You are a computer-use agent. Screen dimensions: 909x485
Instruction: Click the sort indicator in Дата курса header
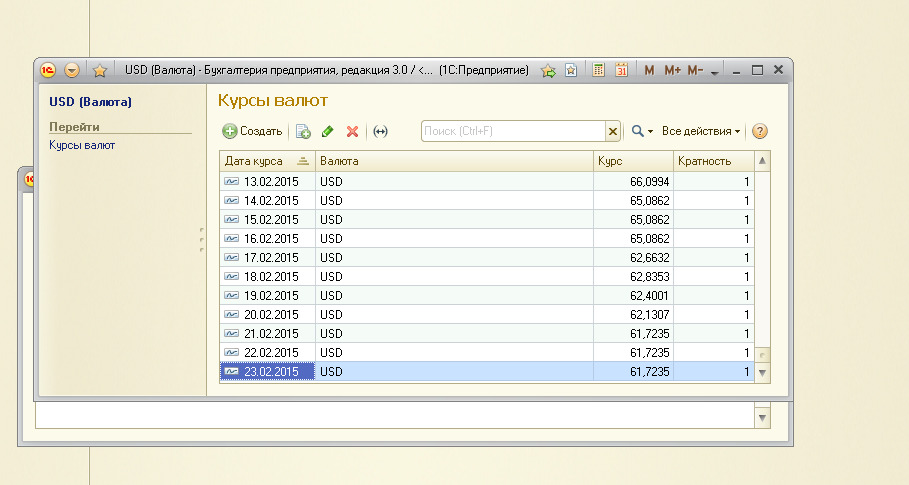pos(303,161)
